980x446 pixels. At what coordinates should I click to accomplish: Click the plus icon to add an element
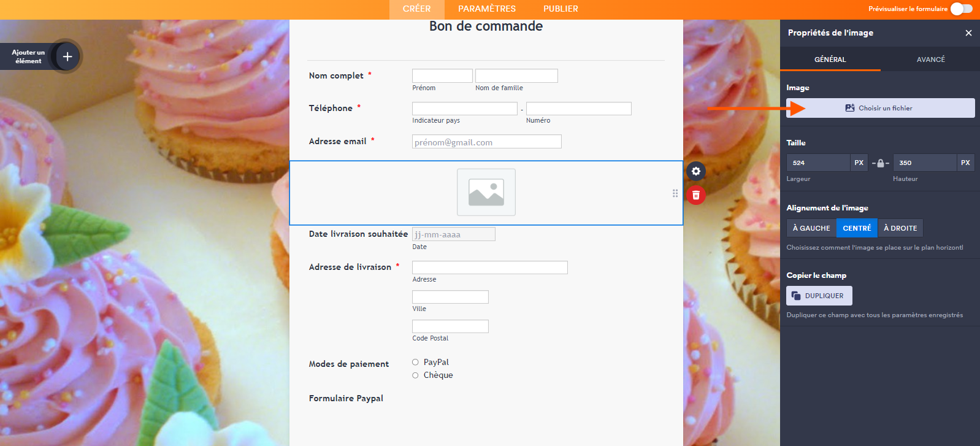(67, 56)
